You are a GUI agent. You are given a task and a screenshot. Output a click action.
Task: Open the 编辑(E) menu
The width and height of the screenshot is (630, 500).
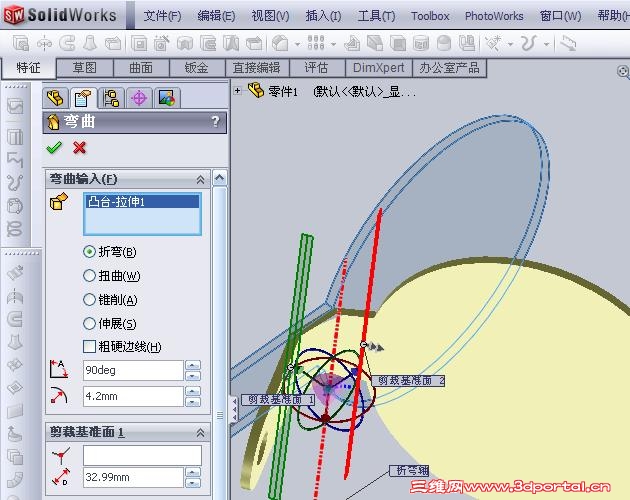coord(216,16)
